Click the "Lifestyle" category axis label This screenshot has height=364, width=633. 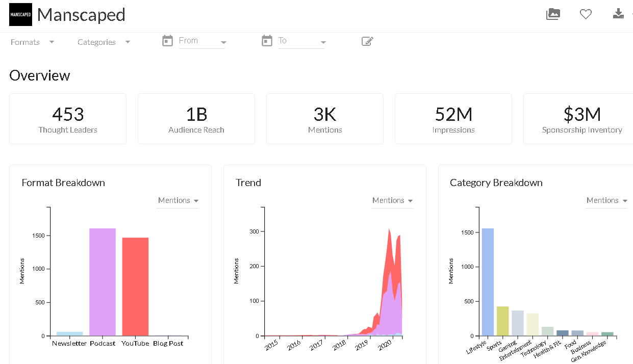pyautogui.click(x=476, y=347)
